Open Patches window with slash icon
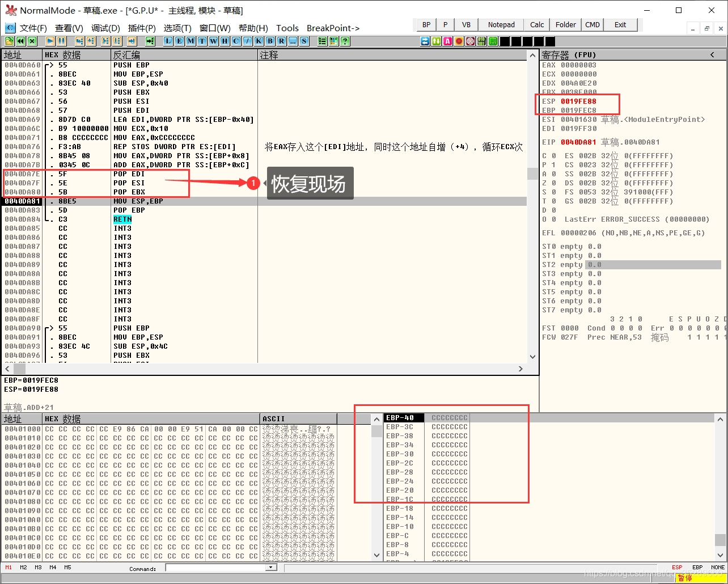Screen dimensions: 728x584 tap(247, 41)
